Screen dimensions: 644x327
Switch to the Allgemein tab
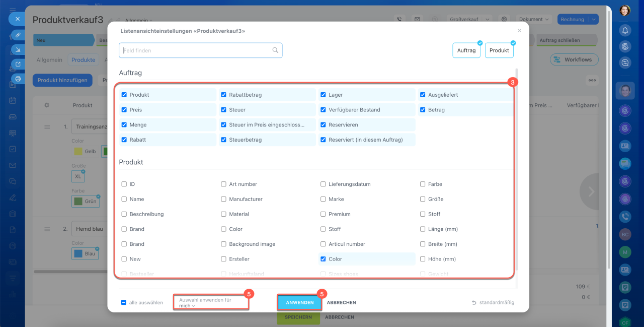[49, 60]
